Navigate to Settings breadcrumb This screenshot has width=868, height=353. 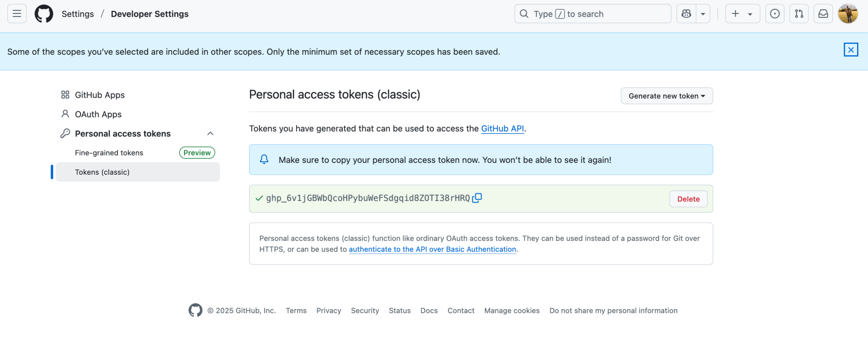point(78,14)
